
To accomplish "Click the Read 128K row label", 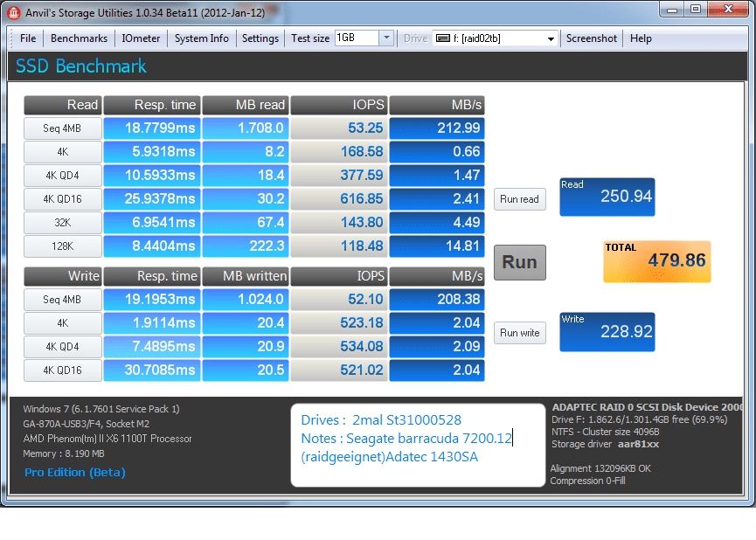I will pos(63,246).
